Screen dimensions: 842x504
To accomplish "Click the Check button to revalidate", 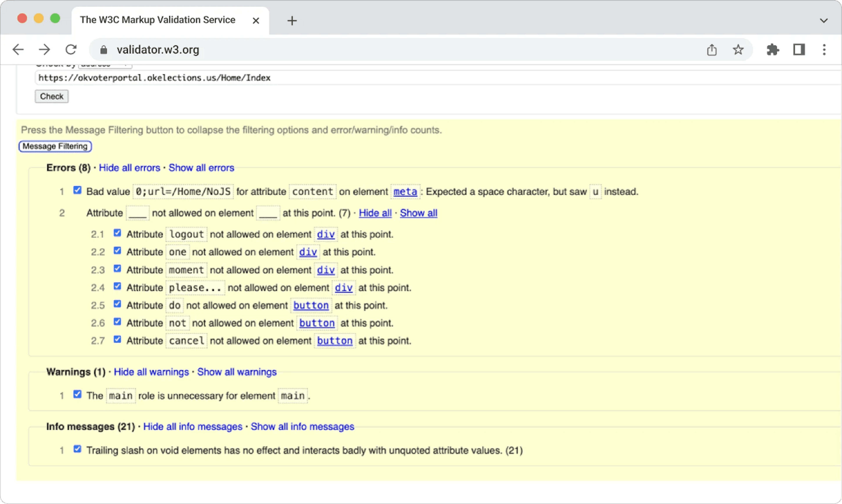I will (52, 96).
